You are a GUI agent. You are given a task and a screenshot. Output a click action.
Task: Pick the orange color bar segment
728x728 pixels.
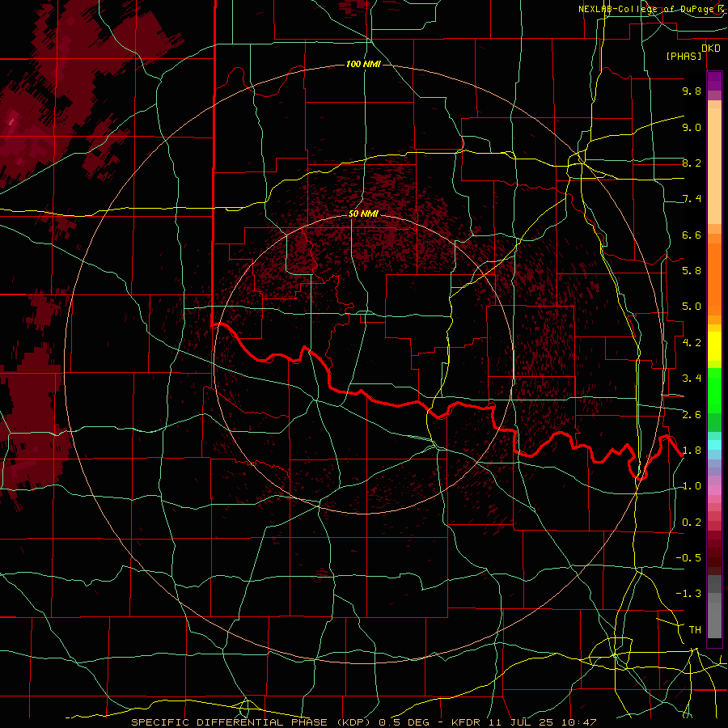(x=714, y=278)
